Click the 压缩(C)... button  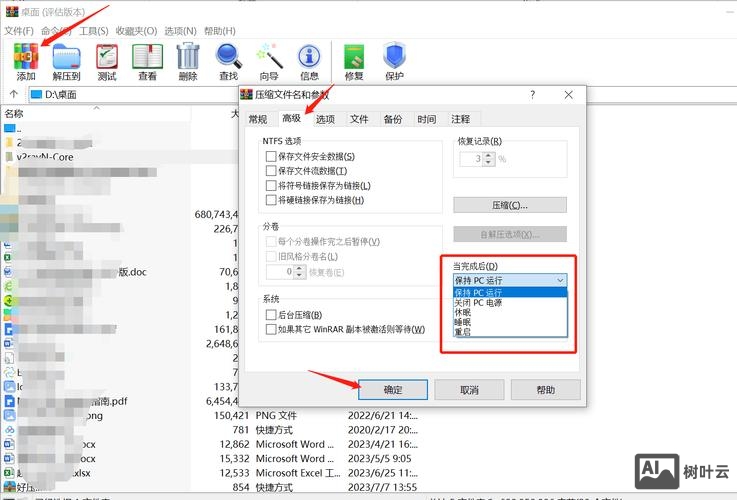(x=510, y=205)
